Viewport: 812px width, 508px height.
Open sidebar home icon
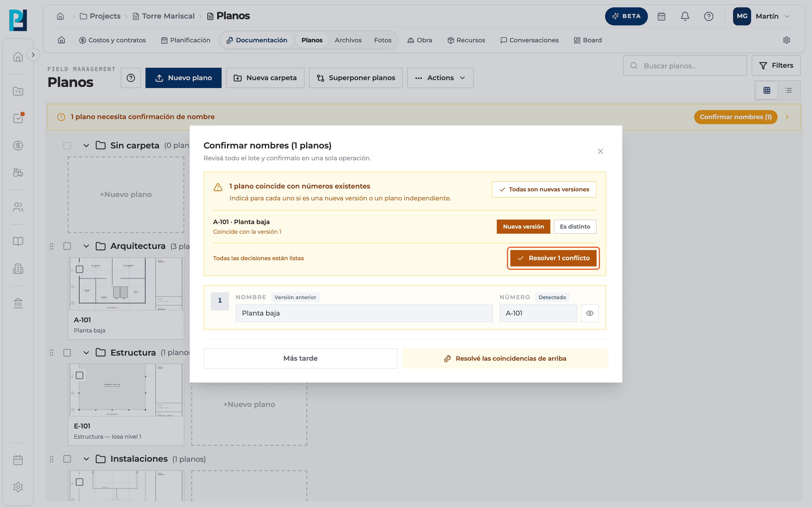coord(18,57)
